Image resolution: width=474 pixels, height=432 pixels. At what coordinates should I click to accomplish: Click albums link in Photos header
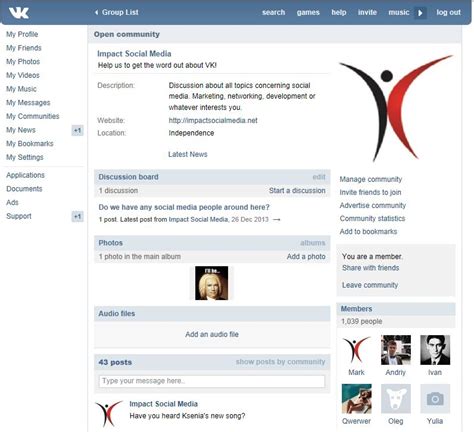tap(312, 243)
